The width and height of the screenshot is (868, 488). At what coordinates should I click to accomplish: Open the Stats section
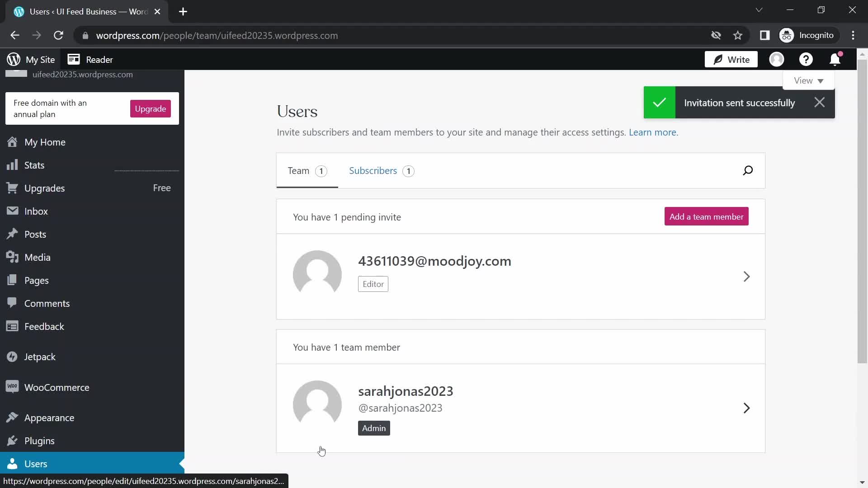click(x=34, y=164)
